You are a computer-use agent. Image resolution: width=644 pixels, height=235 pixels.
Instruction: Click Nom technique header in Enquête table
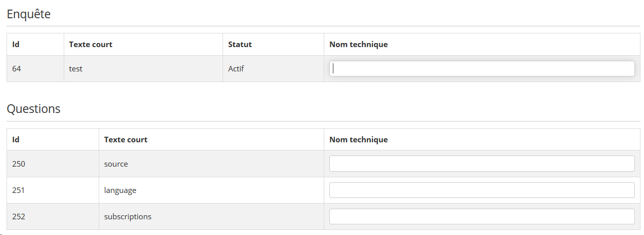pyautogui.click(x=358, y=45)
